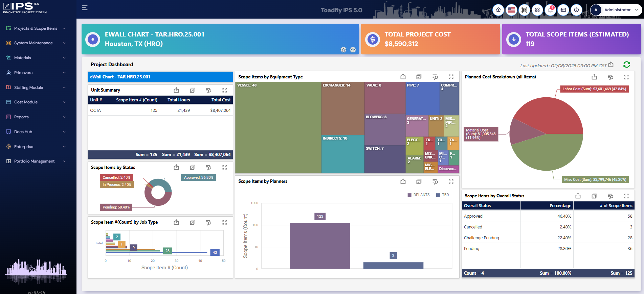The height and width of the screenshot is (294, 644).
Task: Open the mail messages icon
Action: [563, 10]
